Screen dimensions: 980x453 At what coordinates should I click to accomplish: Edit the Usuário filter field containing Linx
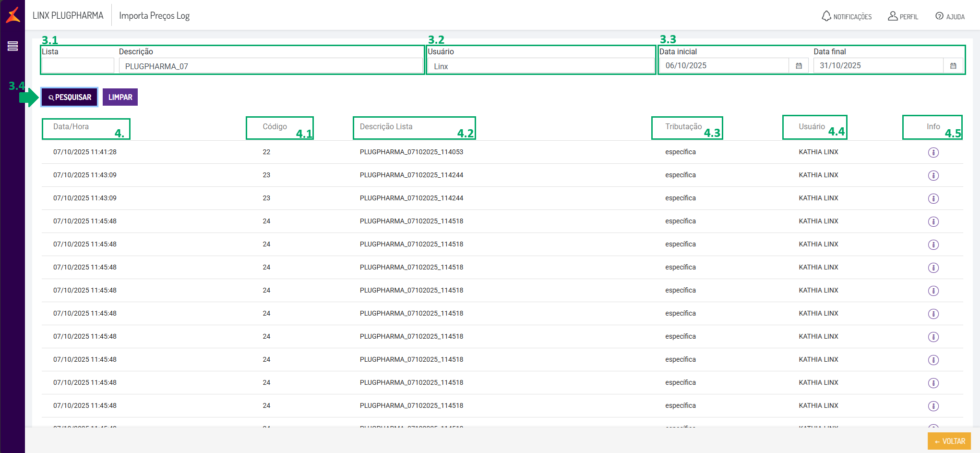coord(541,66)
